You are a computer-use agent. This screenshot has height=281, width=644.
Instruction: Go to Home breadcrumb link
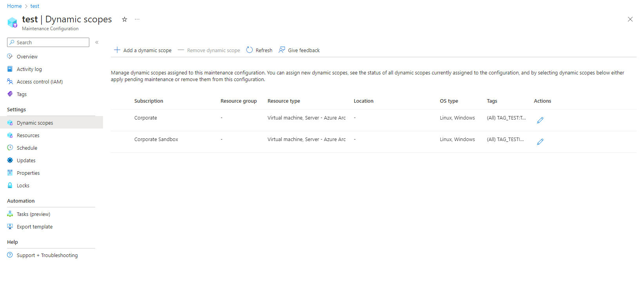[x=14, y=6]
